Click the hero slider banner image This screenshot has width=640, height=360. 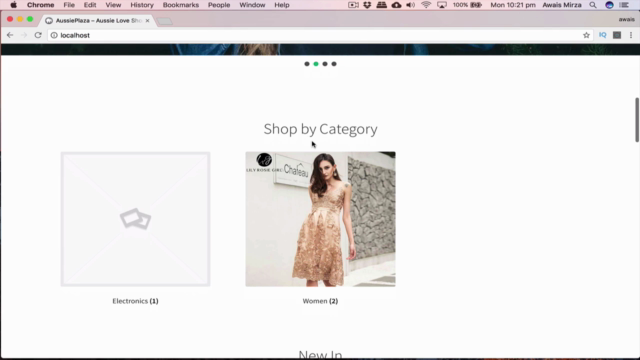pyautogui.click(x=320, y=49)
